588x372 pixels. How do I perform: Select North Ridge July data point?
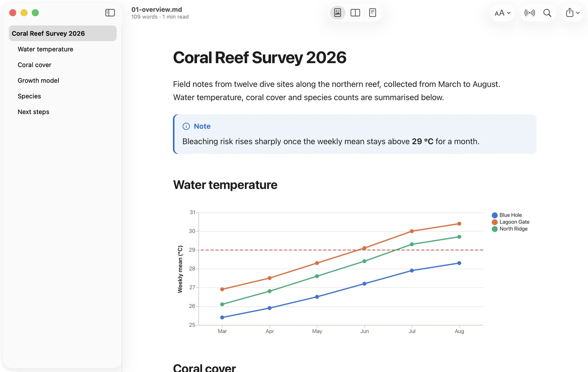point(412,244)
